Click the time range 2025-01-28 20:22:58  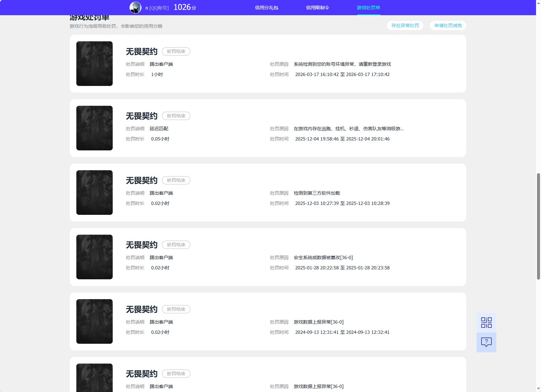(x=342, y=268)
